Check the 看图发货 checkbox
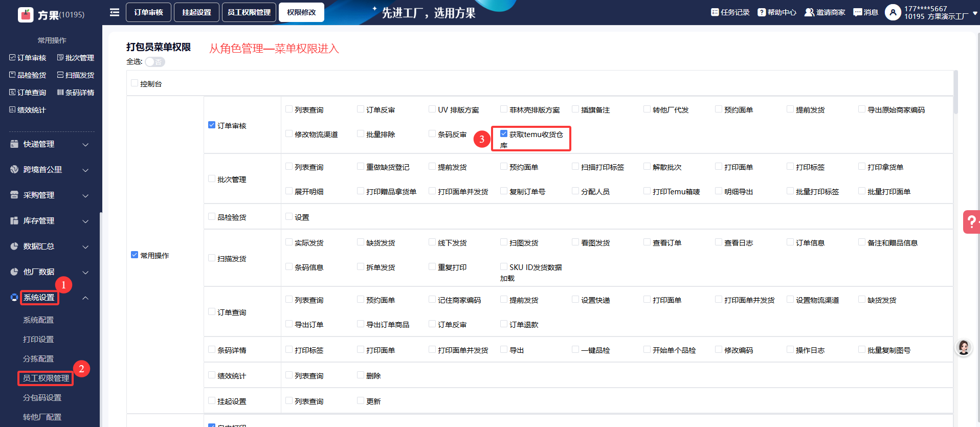Screen dimensions: 980x427 pos(575,242)
